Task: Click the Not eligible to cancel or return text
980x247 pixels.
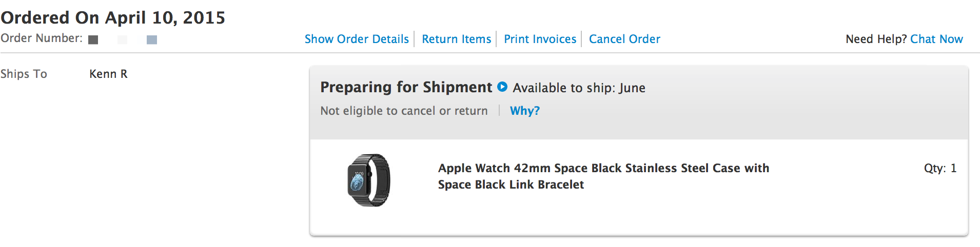Action: (404, 111)
